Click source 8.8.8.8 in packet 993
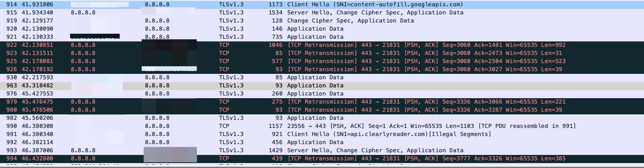Image resolution: width=644 pixels, height=168 pixels. pos(83,150)
